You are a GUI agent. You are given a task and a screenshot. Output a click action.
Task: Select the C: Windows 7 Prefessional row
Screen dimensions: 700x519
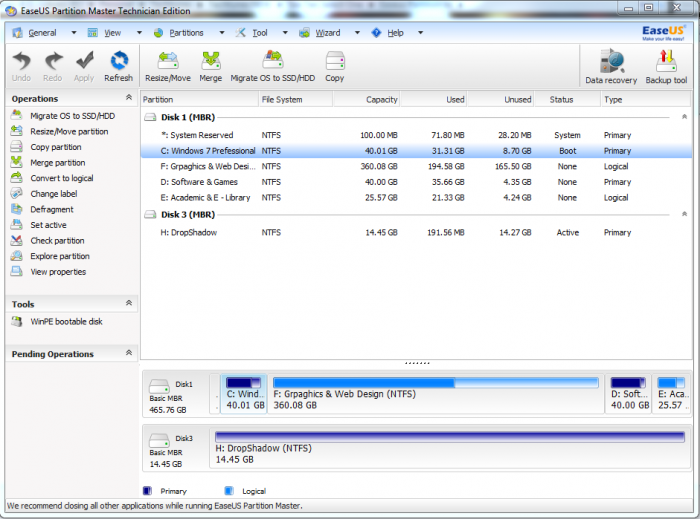pos(416,151)
